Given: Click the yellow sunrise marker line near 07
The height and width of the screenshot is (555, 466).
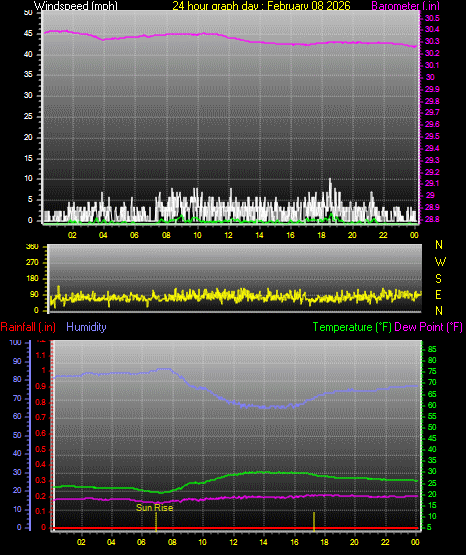Looking at the screenshot, I should (x=156, y=521).
